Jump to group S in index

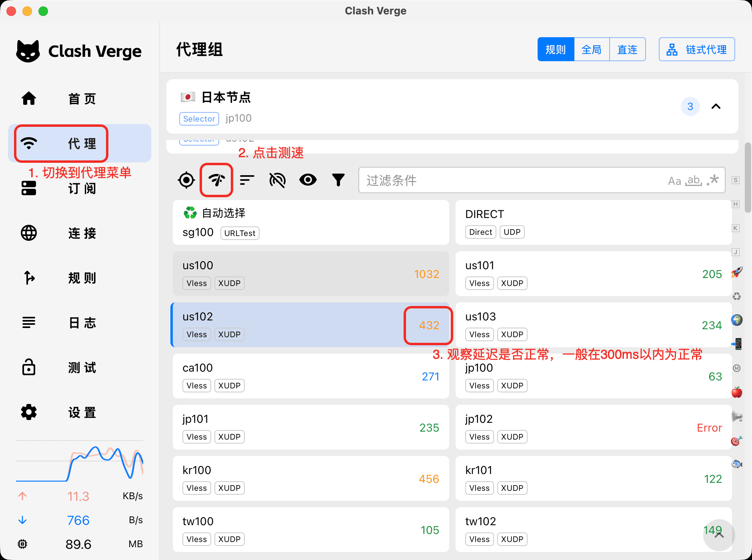click(736, 180)
